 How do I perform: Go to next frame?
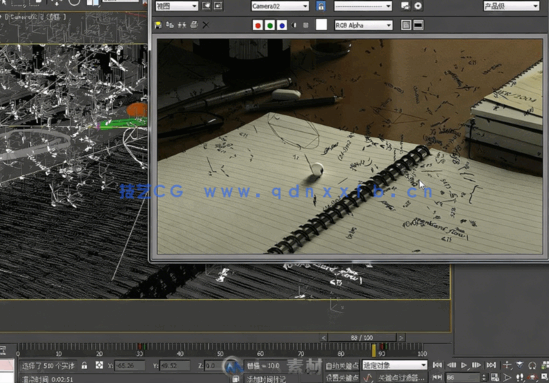pos(476,365)
